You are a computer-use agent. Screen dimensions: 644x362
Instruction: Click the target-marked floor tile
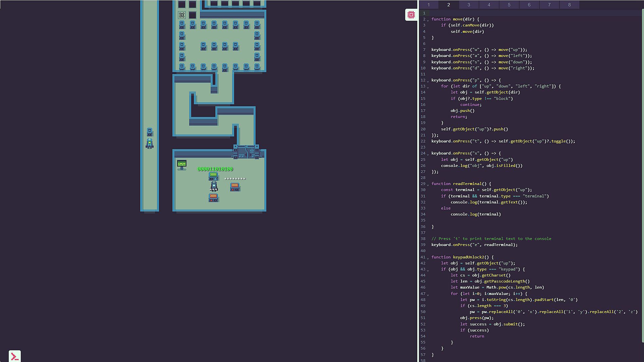pos(182,15)
